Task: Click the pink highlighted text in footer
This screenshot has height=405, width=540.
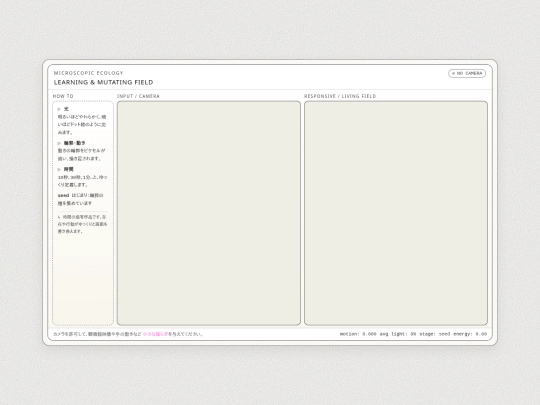Action: [x=155, y=334]
